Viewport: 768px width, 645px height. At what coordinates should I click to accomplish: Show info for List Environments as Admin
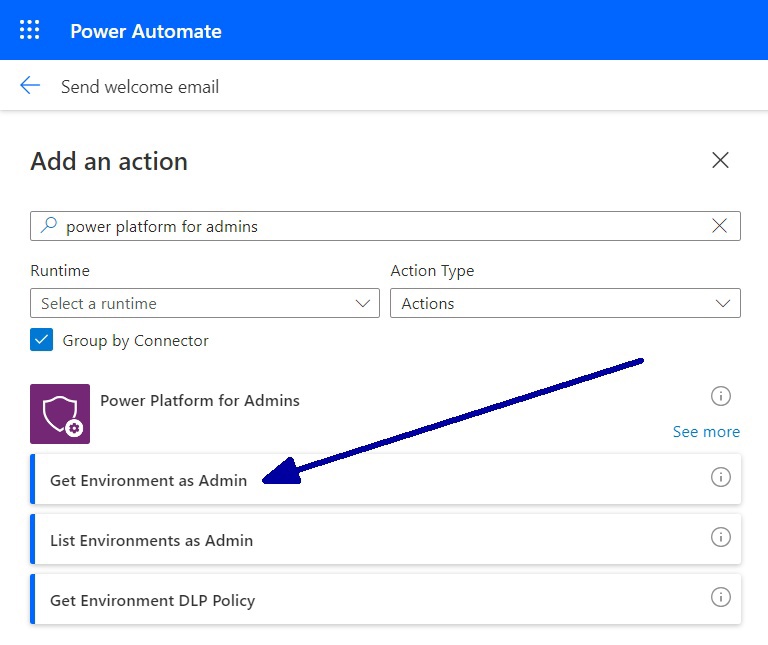click(x=720, y=537)
